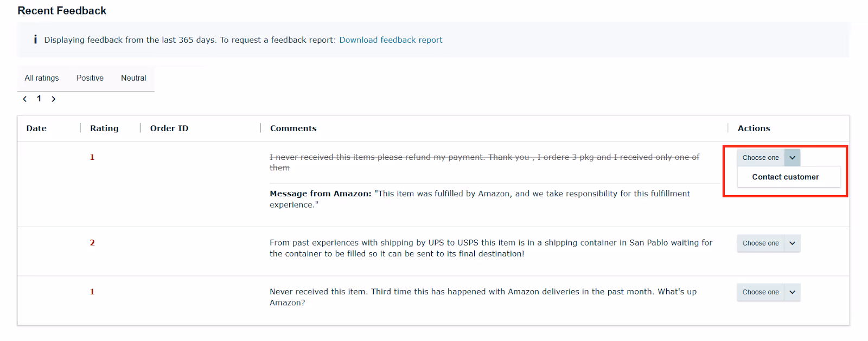Click rating 1 in the refund feedback row
Viewport: 868px width, 341px height.
click(92, 157)
